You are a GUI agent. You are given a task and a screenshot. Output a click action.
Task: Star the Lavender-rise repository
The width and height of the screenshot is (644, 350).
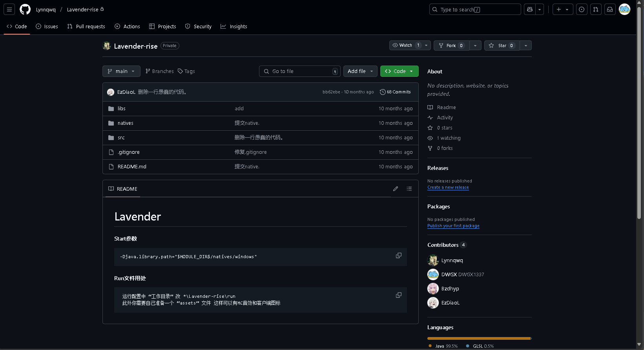(502, 46)
